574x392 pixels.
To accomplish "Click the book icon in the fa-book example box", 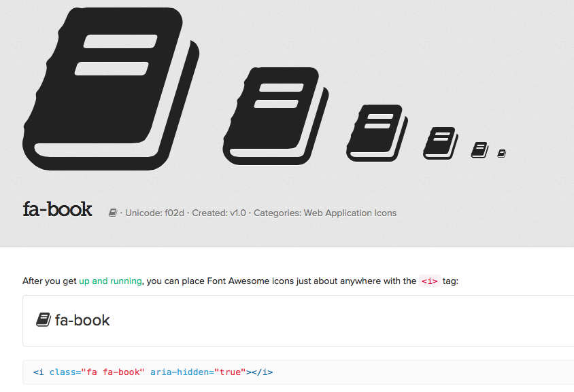I will [44, 319].
